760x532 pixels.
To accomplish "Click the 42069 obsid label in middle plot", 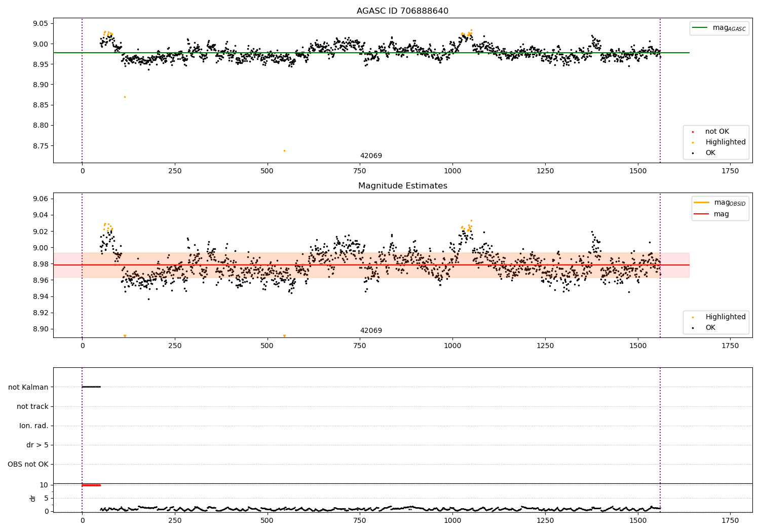I will point(371,331).
